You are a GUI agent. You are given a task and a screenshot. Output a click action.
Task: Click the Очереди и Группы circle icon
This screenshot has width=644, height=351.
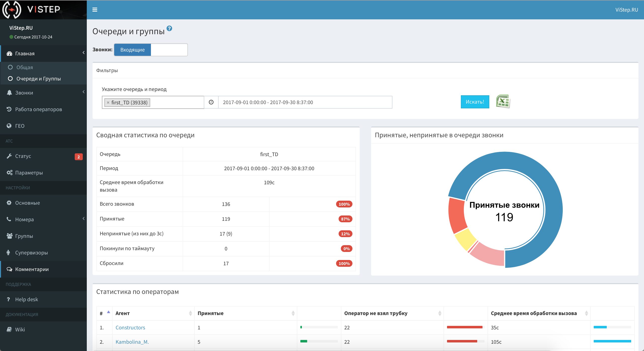[10, 79]
